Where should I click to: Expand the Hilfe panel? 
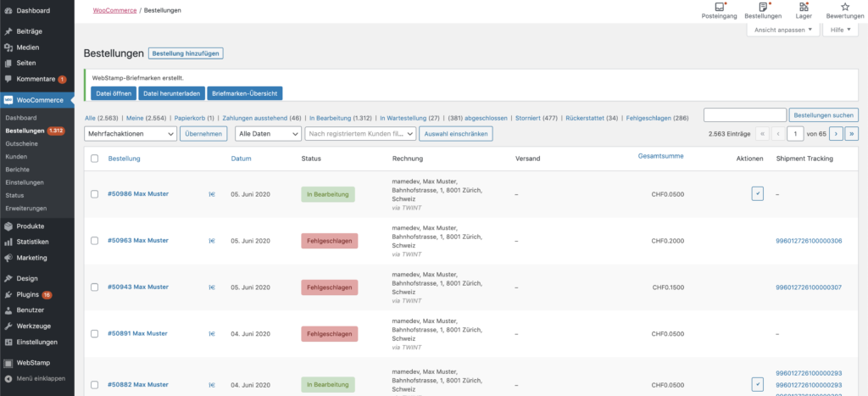tap(840, 30)
